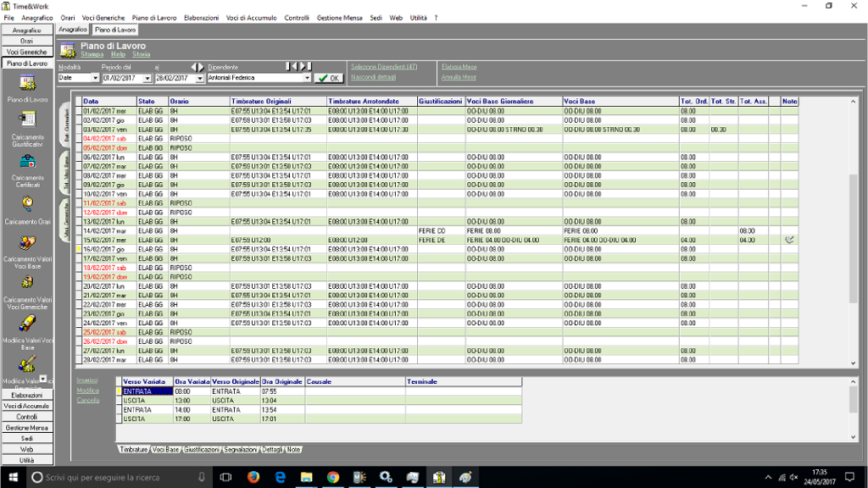The height and width of the screenshot is (488, 868).
Task: Click the Caricamento Certificati icon
Action: [x=27, y=161]
